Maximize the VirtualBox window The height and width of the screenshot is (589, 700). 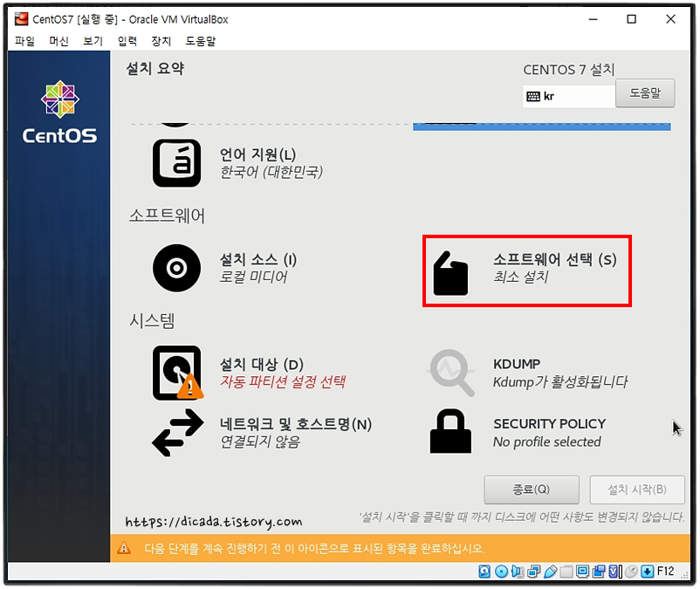coord(631,19)
